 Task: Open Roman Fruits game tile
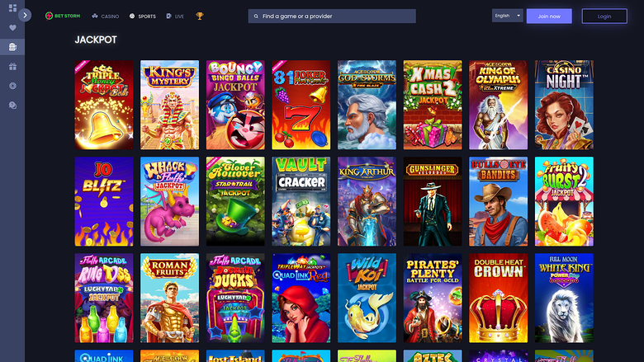[x=169, y=298]
